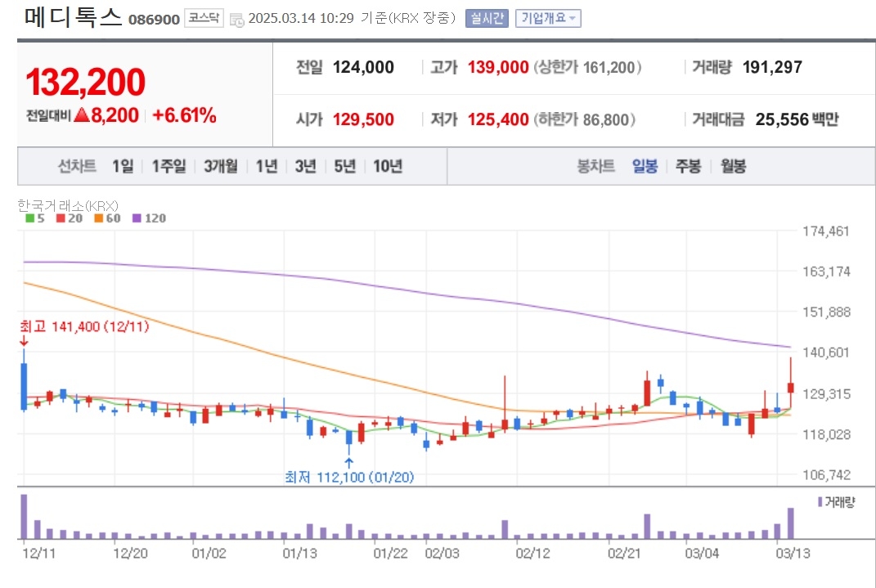876x588 pixels.
Task: Click the 106,742 price axis label
Action: 826,475
